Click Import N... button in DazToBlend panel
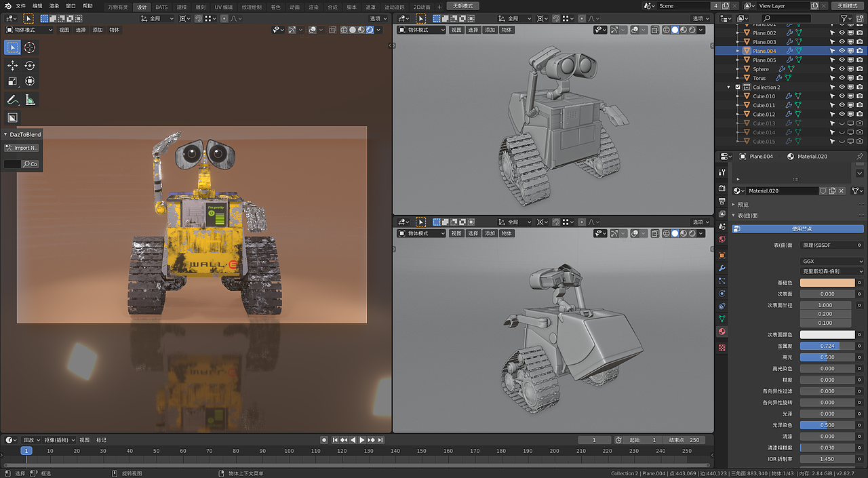868x478 pixels. pos(22,148)
